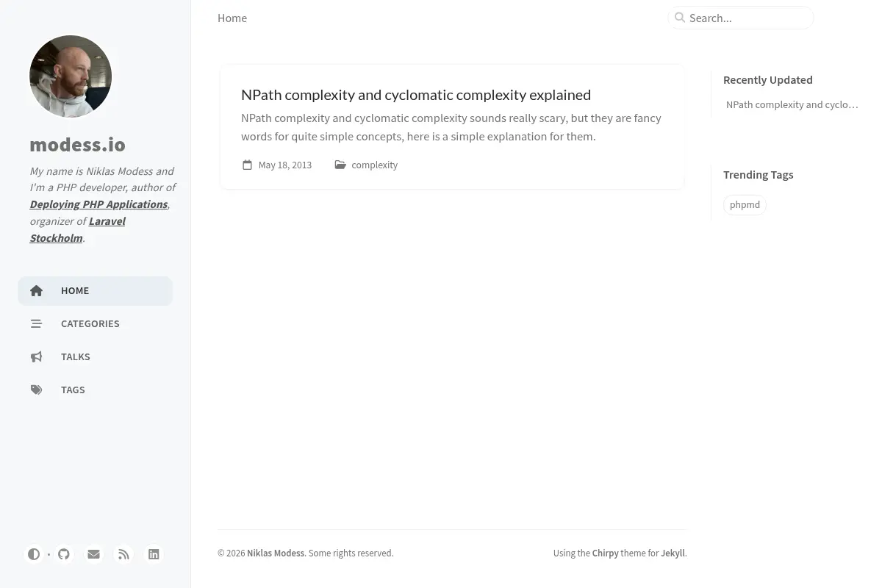This screenshot has height=588, width=882.
Task: Go to the CATEGORIES menu item
Action: (96, 323)
